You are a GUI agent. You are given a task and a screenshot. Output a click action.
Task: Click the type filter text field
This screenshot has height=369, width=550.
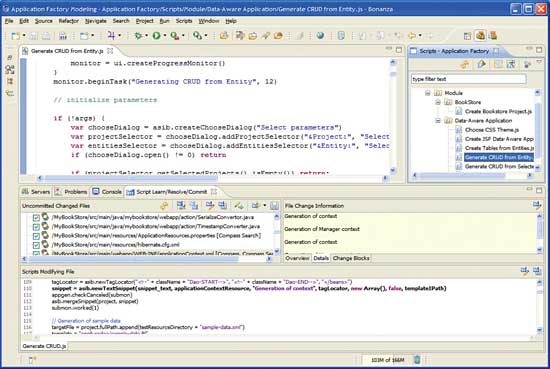469,79
